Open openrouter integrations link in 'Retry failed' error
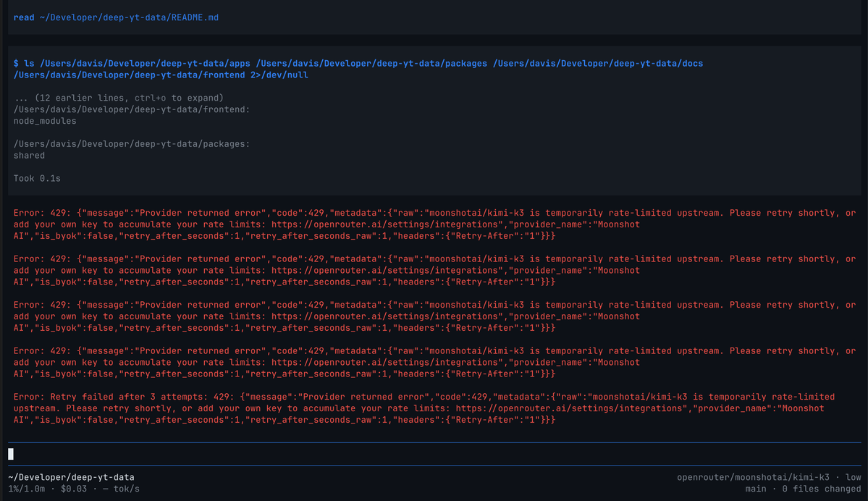The height and width of the screenshot is (501, 868). pyautogui.click(x=569, y=408)
